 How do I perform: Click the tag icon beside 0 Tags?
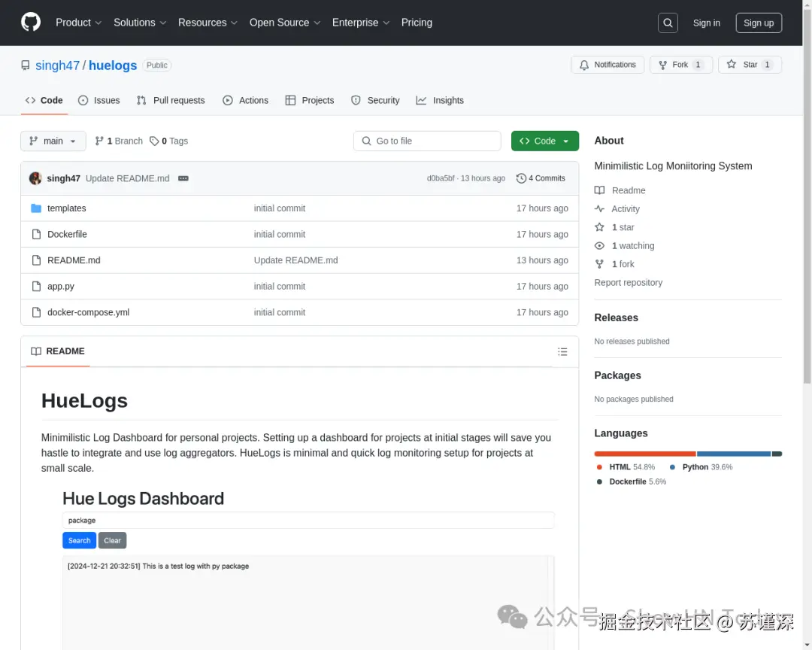(x=154, y=141)
